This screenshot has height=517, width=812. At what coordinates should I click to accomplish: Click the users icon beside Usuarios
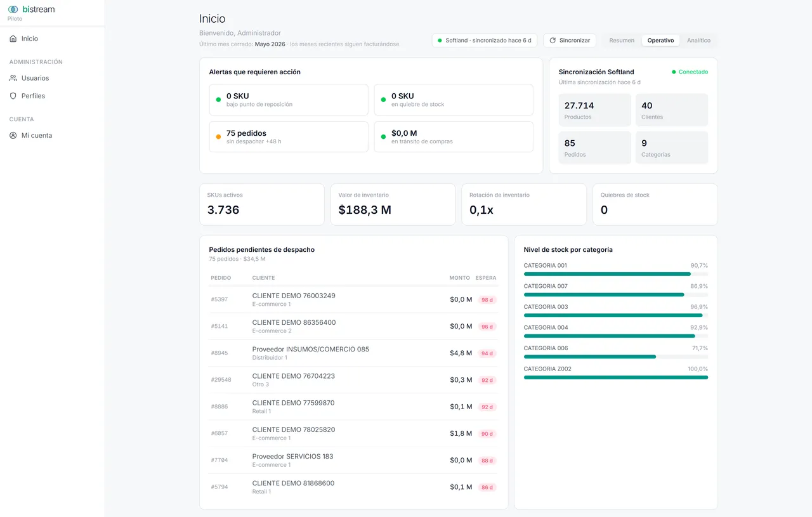13,78
